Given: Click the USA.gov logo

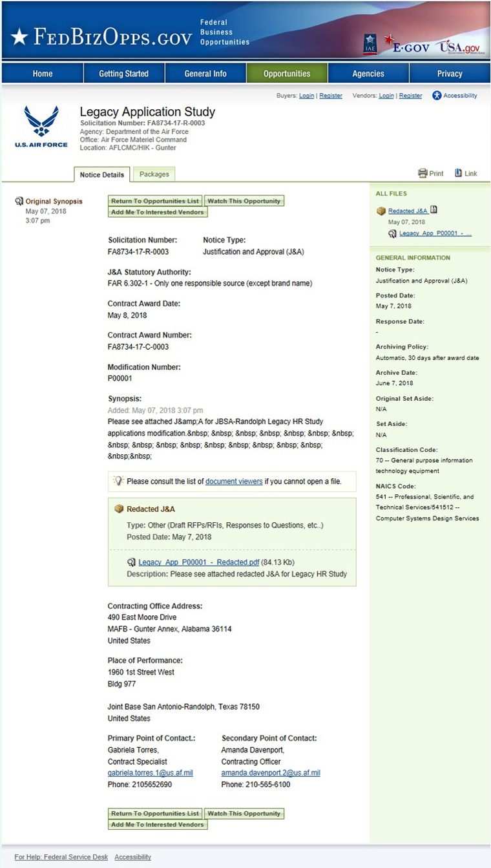Looking at the screenshot, I should click(459, 47).
